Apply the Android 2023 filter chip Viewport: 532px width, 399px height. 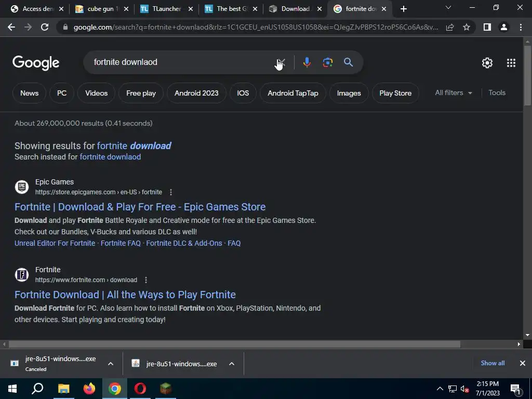click(196, 93)
